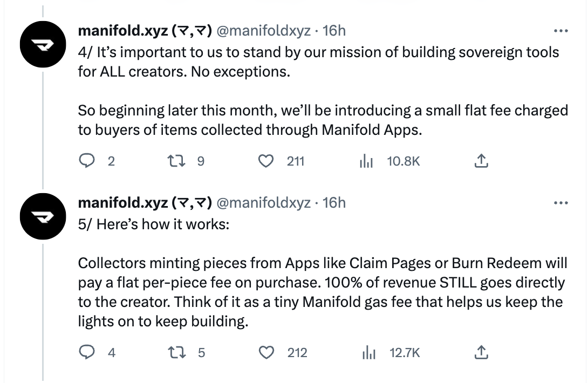Screen dimensions: 588x383
Task: Like the tweet with 211 likes
Action: (x=266, y=161)
